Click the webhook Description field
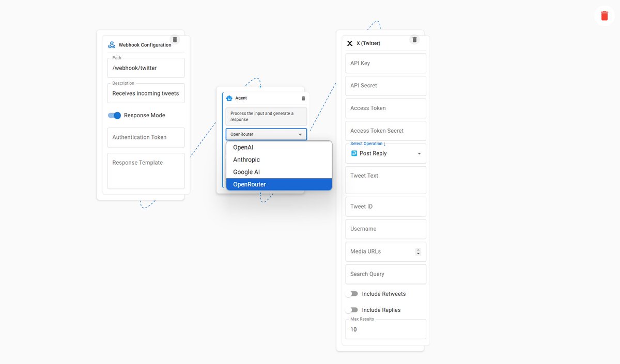The width and height of the screenshot is (620, 364). click(x=146, y=93)
